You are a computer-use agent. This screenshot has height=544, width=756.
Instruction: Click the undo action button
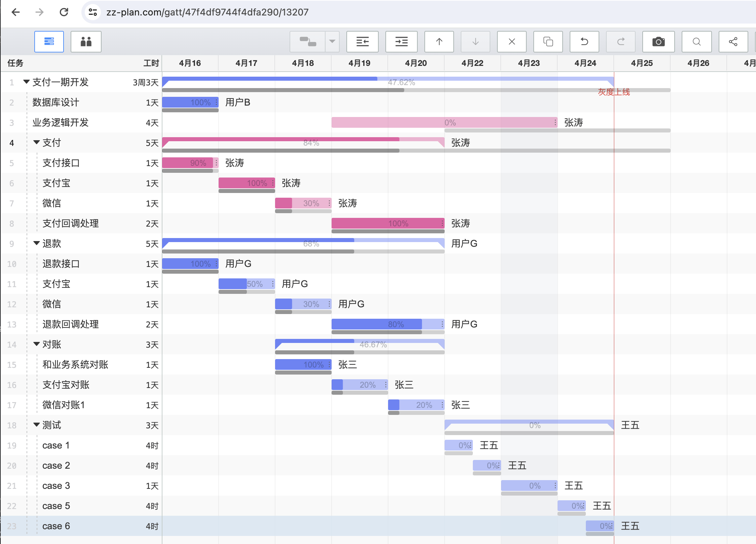584,42
